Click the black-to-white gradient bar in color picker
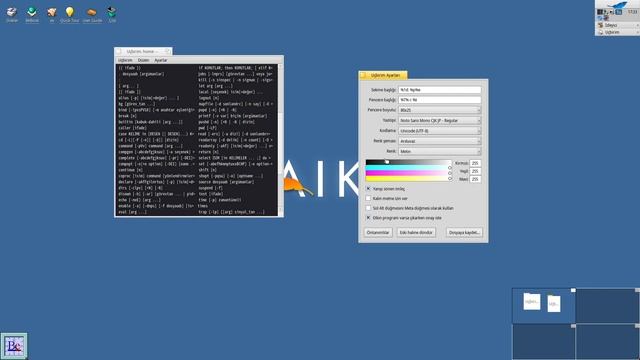Viewport: 640px width, 360px height. click(409, 162)
